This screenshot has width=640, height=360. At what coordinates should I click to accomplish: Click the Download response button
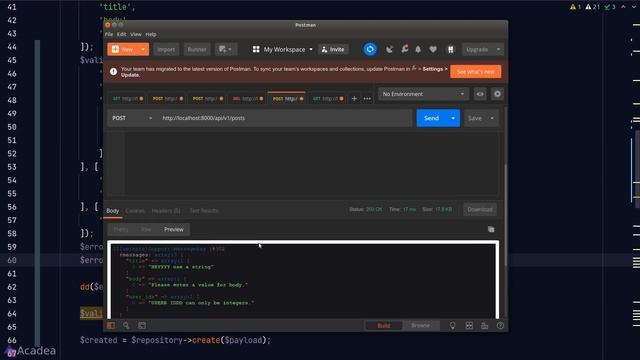tap(480, 209)
